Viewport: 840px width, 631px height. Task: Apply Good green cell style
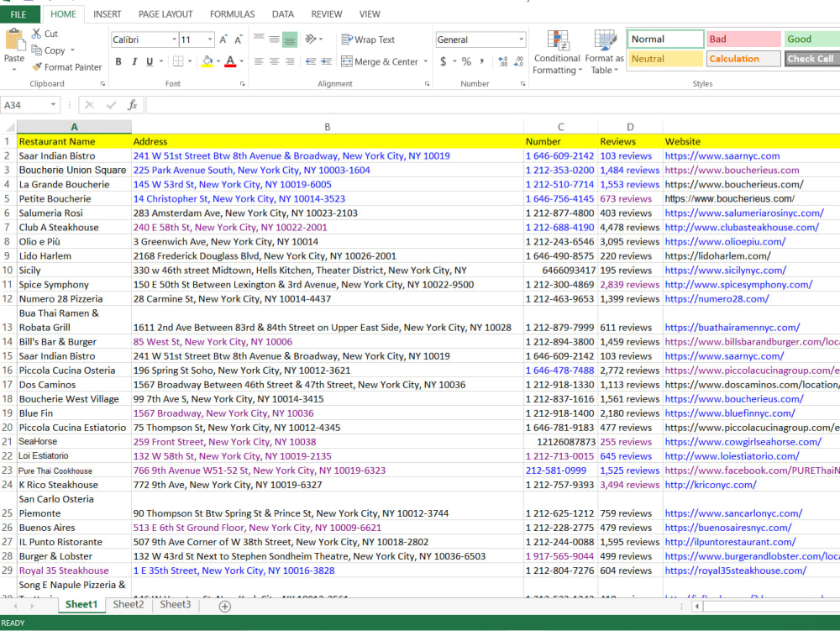click(x=811, y=39)
